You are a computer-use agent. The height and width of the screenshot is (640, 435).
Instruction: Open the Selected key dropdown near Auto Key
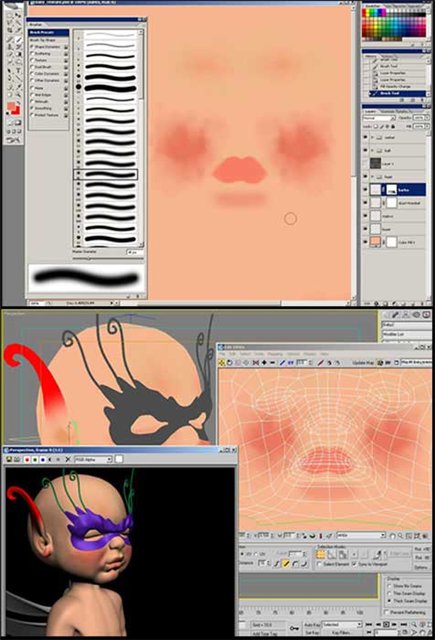point(342,624)
